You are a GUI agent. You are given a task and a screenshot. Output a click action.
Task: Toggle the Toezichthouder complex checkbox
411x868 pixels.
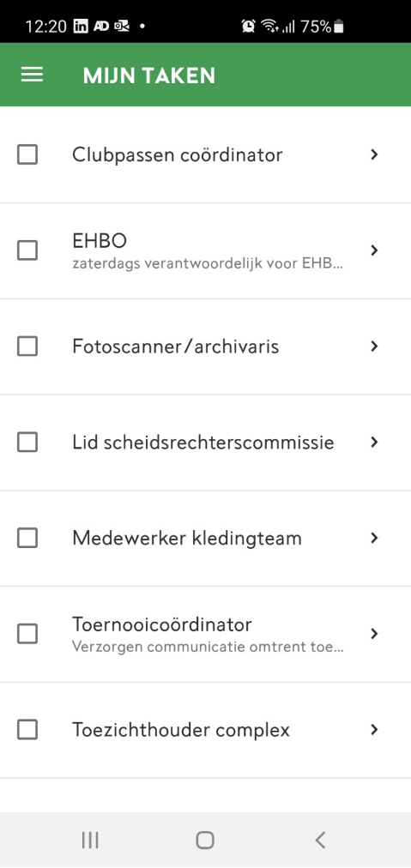click(x=27, y=730)
